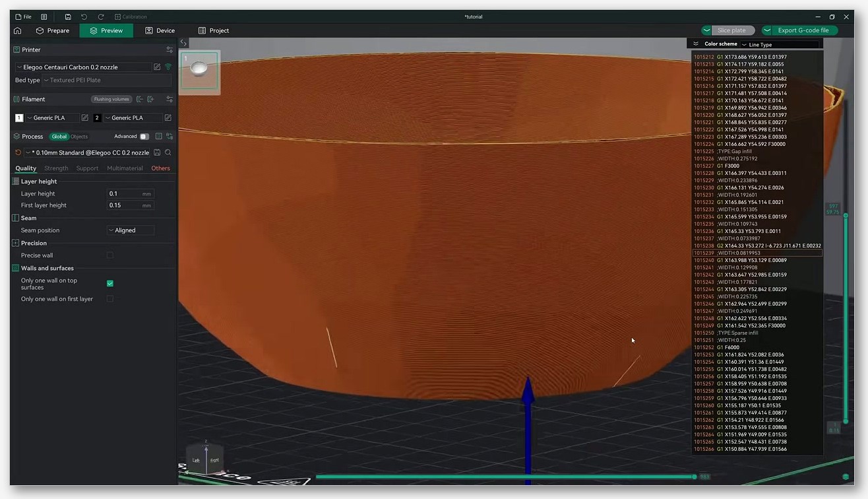
Task: Click the home icon in tab bar
Action: (18, 30)
